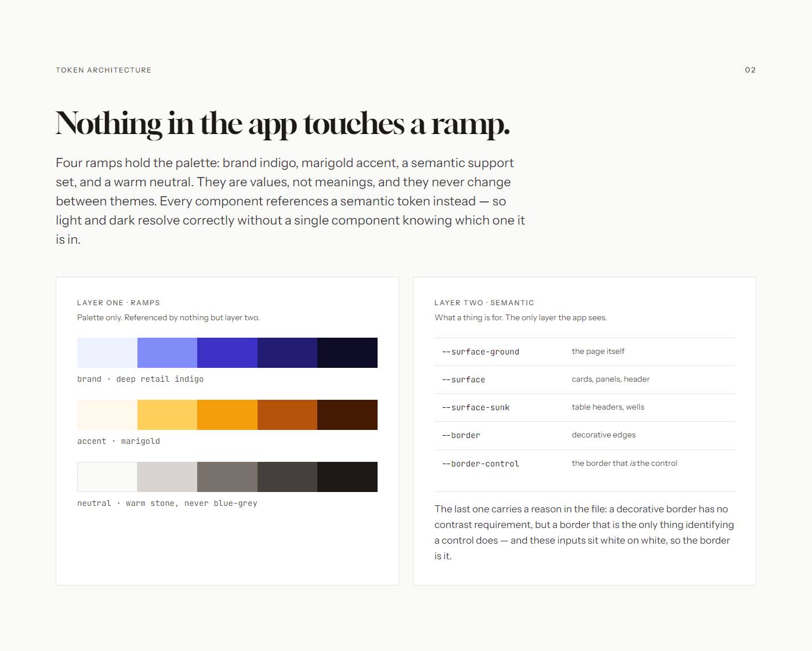Click the darkest near-black indigo swatch
The height and width of the screenshot is (651, 812).
347,353
